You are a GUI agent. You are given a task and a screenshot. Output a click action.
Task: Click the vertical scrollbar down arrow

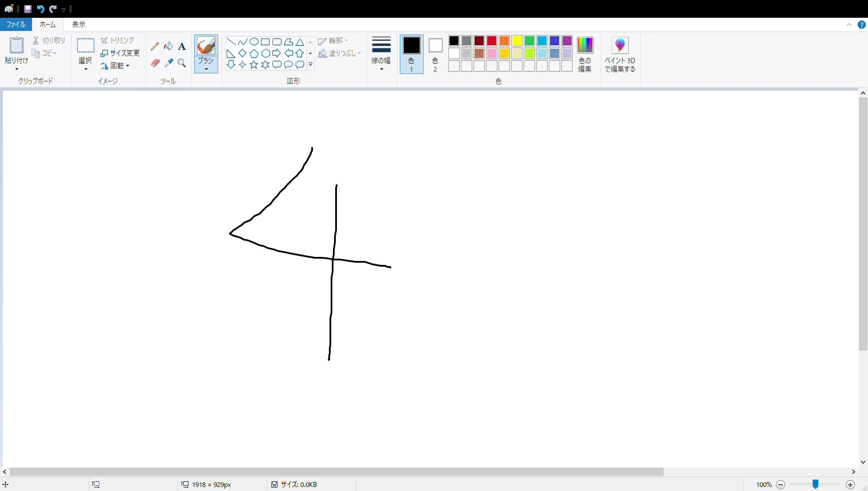[x=863, y=462]
